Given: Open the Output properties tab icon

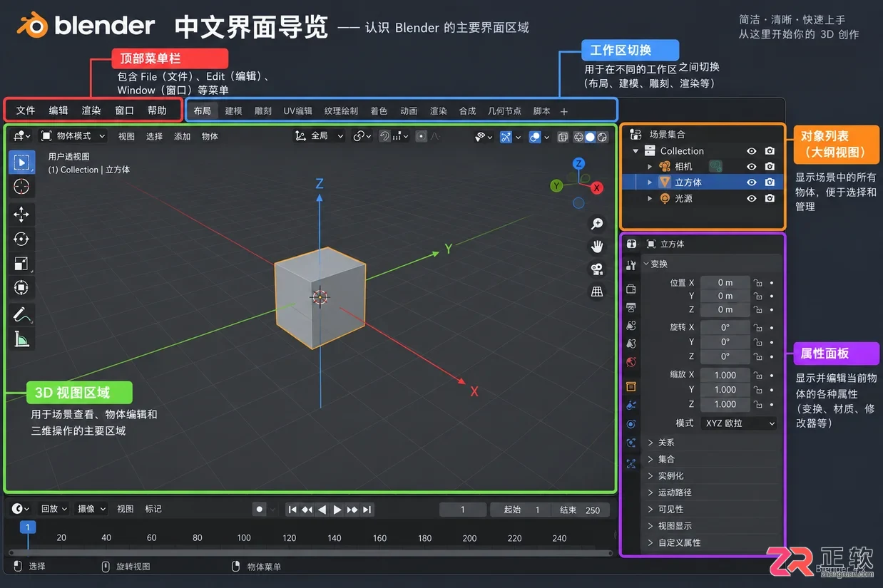Looking at the screenshot, I should [x=631, y=307].
